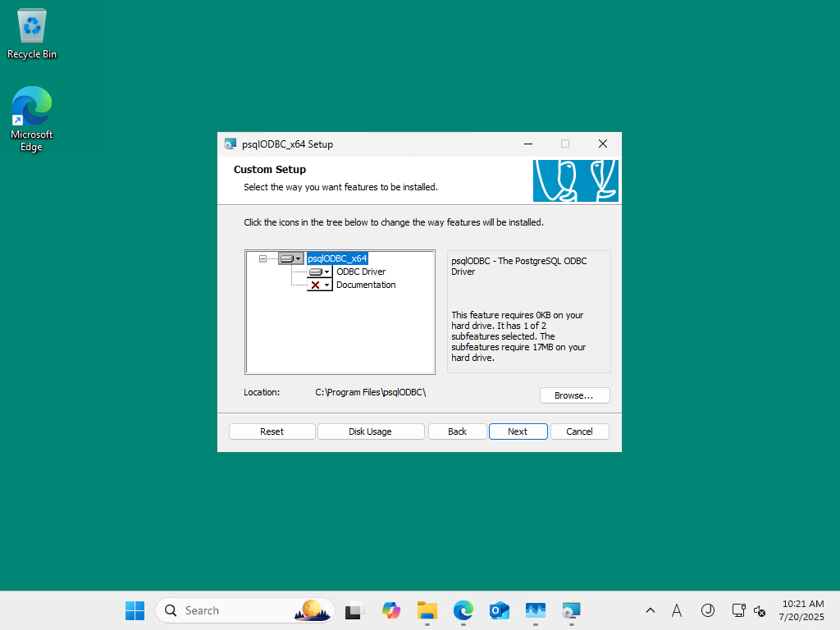The height and width of the screenshot is (630, 840).
Task: Launch Copilot from the taskbar
Action: [x=391, y=610]
